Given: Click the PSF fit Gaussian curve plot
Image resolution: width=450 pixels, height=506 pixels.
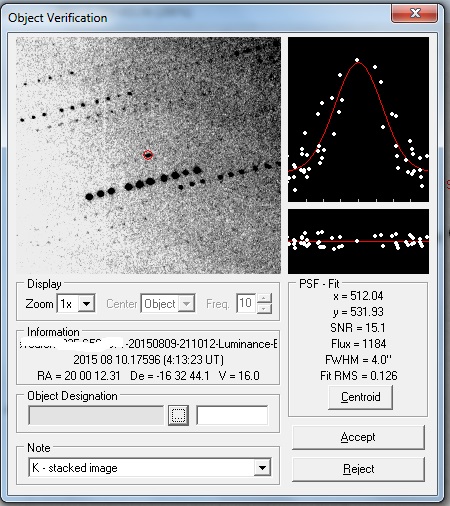Looking at the screenshot, I should (x=358, y=119).
